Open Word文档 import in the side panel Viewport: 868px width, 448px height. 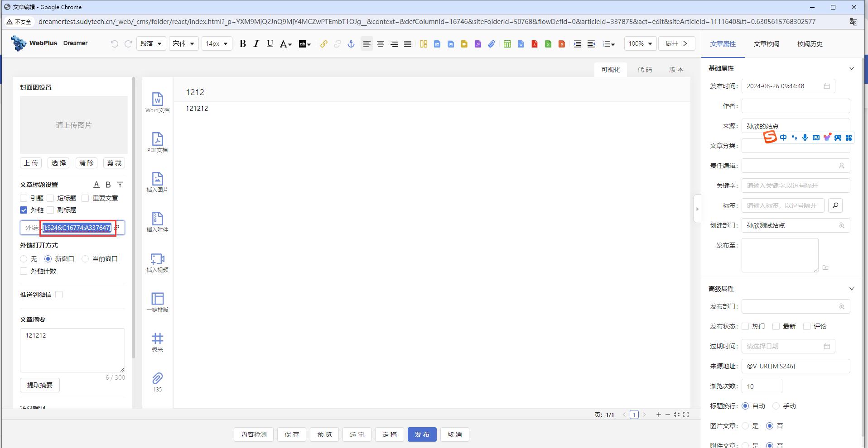(x=157, y=103)
